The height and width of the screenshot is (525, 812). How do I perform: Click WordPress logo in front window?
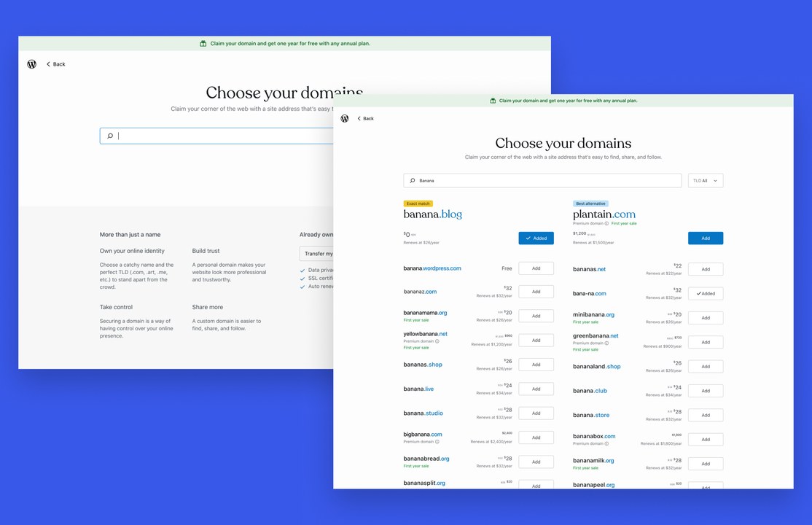pyautogui.click(x=345, y=119)
